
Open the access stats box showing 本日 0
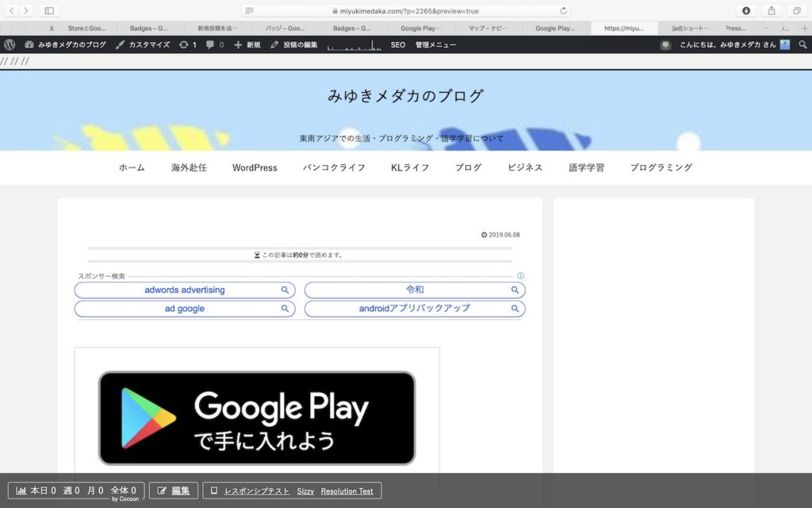tap(76, 491)
